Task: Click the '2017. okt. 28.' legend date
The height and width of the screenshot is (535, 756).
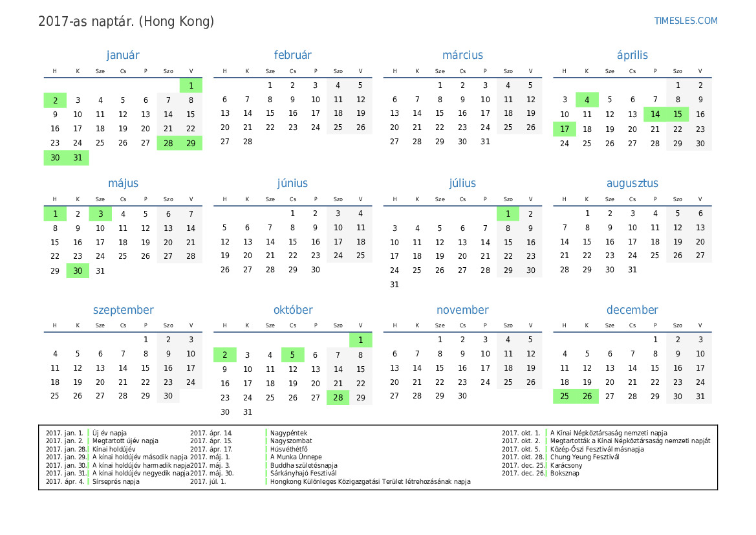Action: [x=523, y=457]
